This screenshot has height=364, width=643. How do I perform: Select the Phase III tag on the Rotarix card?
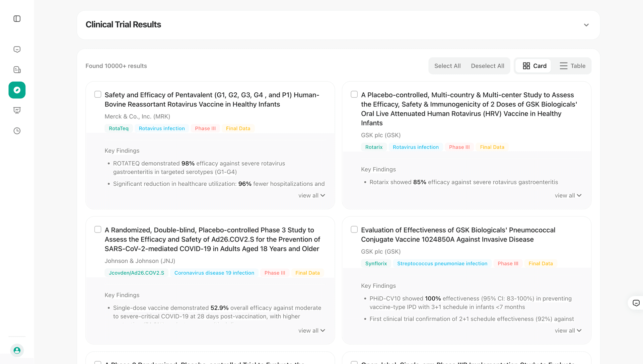tap(459, 147)
